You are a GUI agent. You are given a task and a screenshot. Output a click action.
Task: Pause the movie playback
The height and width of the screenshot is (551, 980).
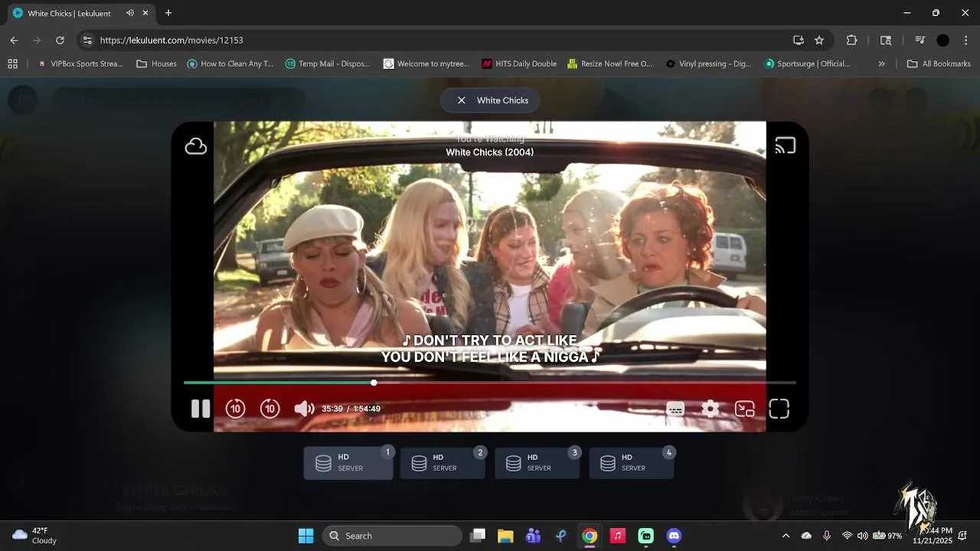[201, 409]
